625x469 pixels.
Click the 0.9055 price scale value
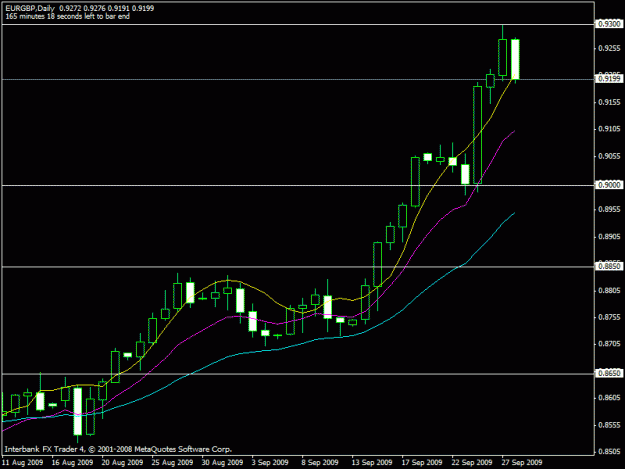[609, 156]
